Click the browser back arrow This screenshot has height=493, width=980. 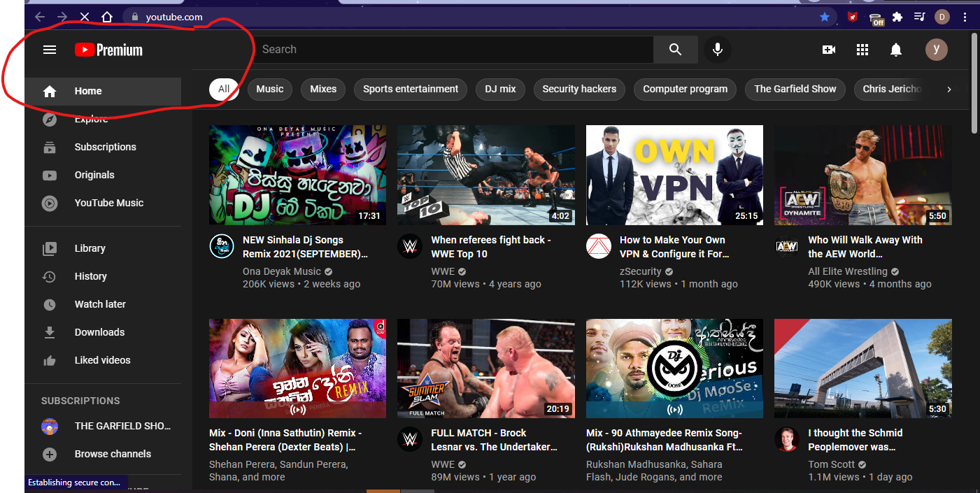pos(40,17)
